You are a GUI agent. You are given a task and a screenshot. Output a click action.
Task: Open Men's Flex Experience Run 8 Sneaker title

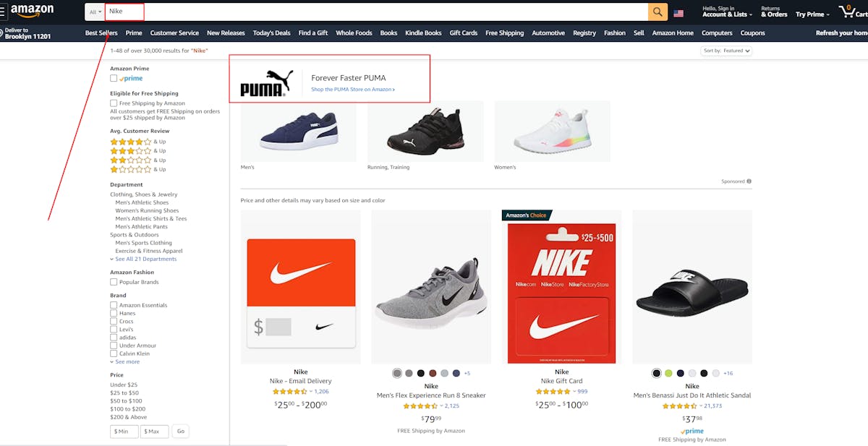pyautogui.click(x=431, y=395)
